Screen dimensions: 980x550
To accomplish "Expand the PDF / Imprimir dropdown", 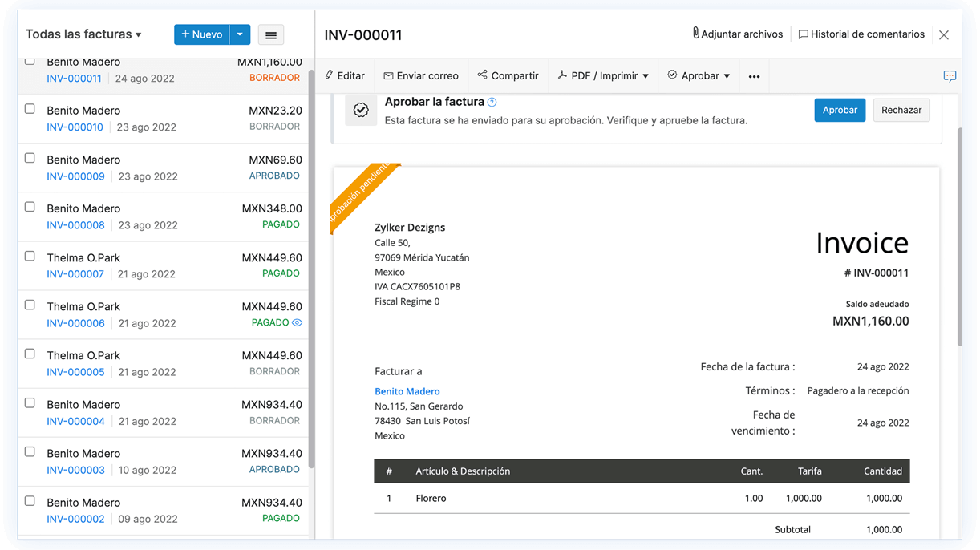I will tap(604, 75).
